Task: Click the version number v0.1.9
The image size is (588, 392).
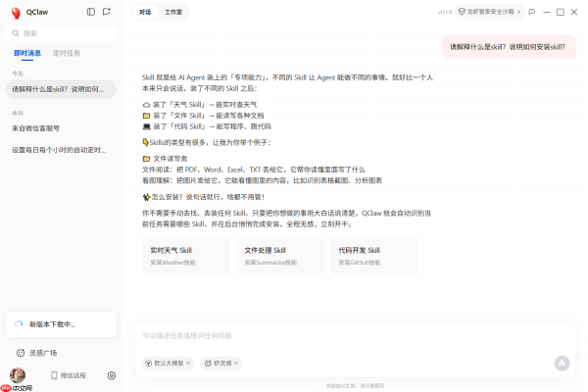Action: point(445,13)
